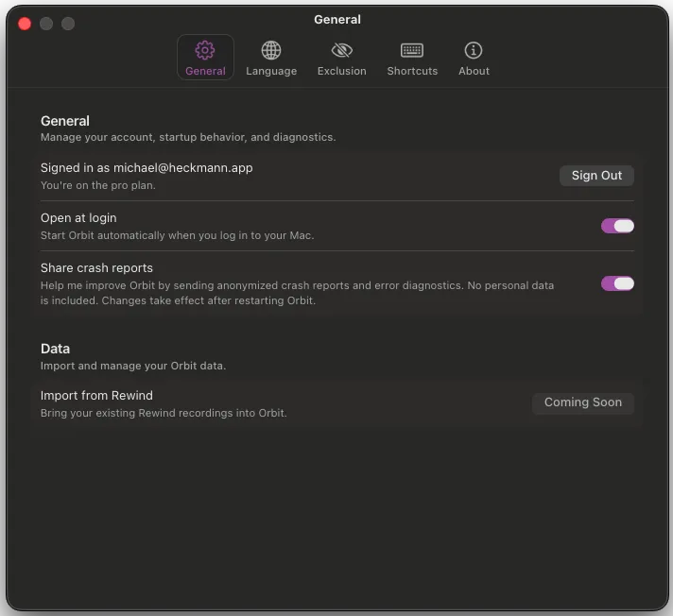Click the 'Import from Rewind' label
Screen dimensions: 673x616
pyautogui.click(x=96, y=396)
